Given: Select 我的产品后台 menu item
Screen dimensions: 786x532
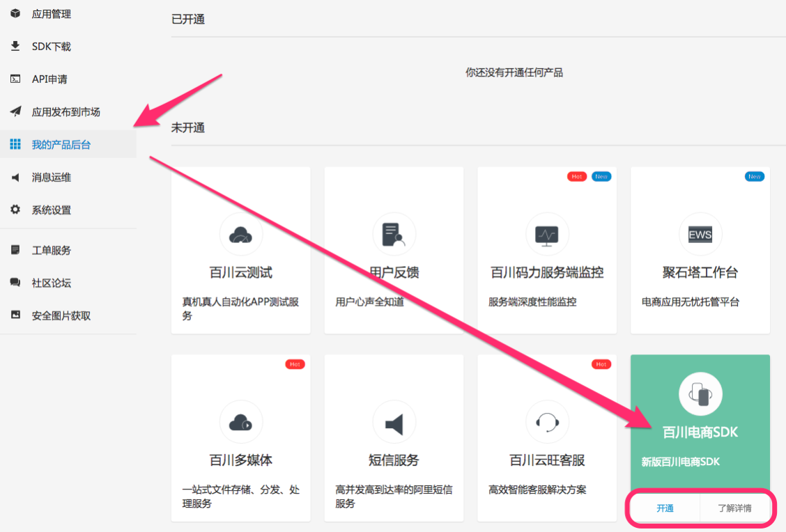Looking at the screenshot, I should pyautogui.click(x=61, y=145).
